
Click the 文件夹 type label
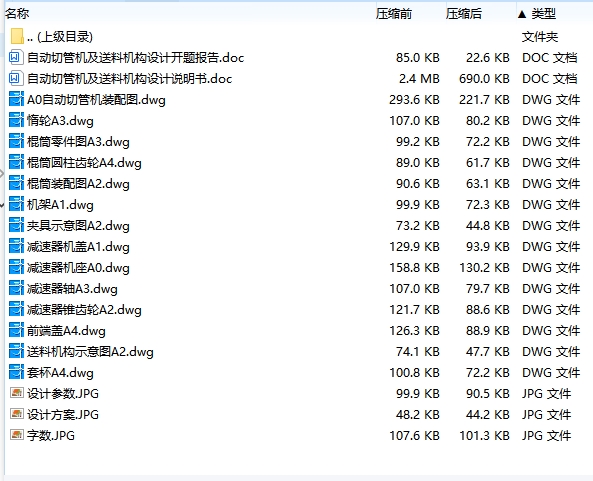click(x=540, y=37)
